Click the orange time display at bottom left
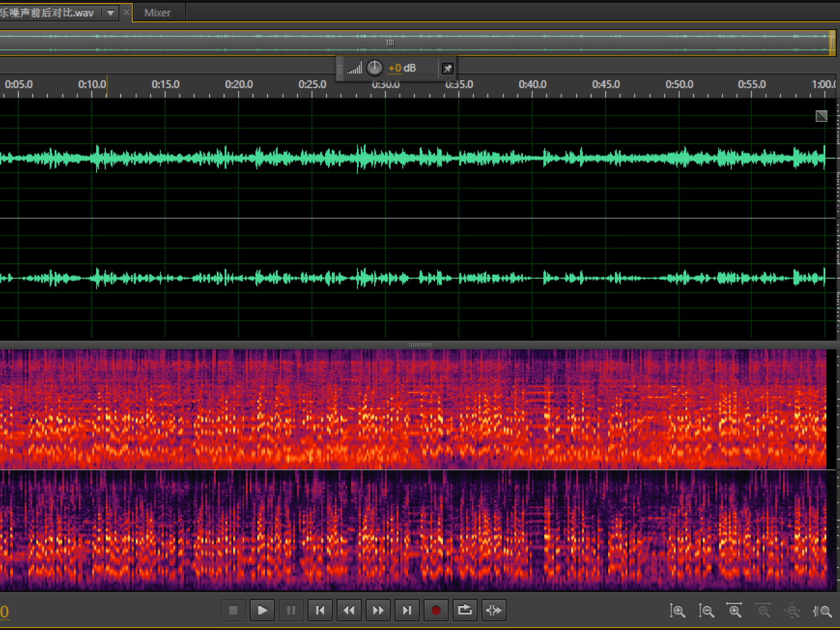This screenshot has width=840, height=630. click(4, 612)
